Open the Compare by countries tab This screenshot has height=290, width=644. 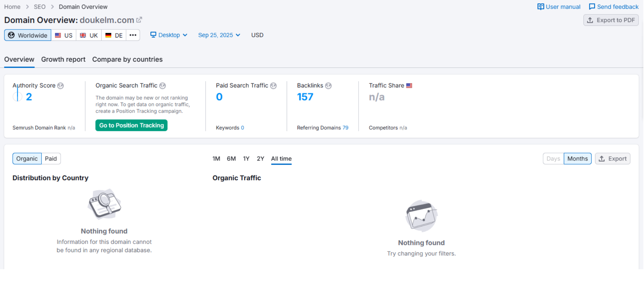point(127,59)
